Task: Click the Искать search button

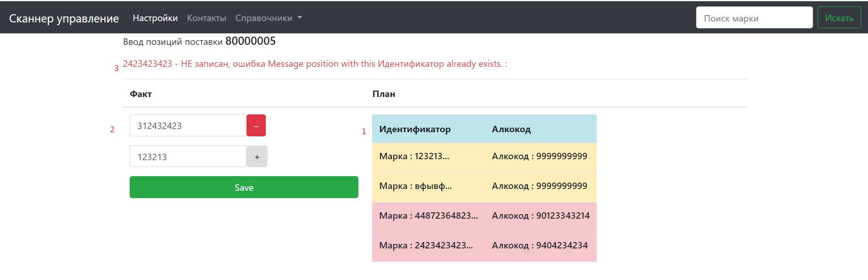Action: tap(839, 18)
